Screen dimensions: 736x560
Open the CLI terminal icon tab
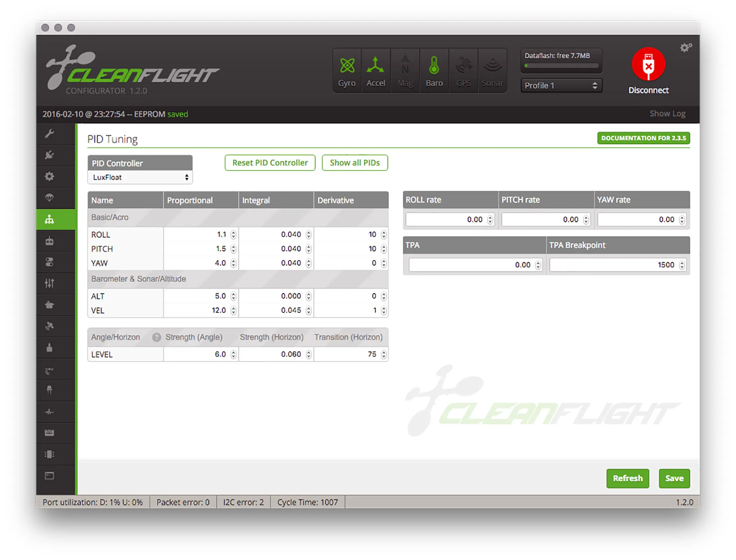click(49, 476)
